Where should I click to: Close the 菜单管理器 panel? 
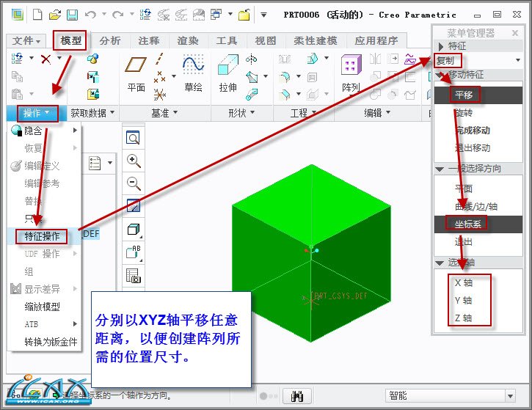click(515, 33)
